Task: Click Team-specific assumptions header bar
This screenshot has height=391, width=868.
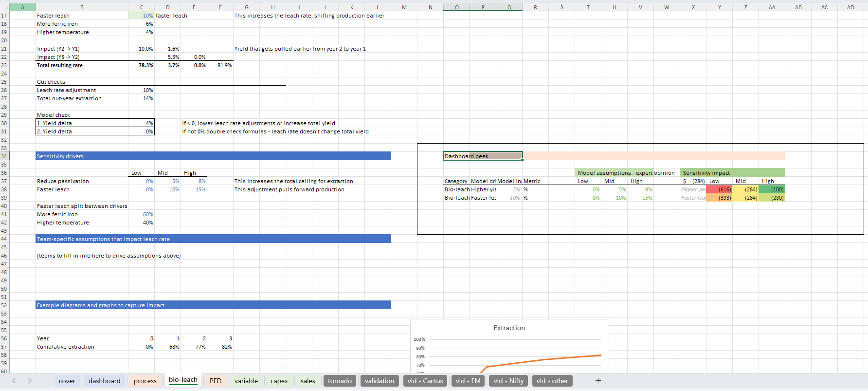Action: (x=213, y=239)
